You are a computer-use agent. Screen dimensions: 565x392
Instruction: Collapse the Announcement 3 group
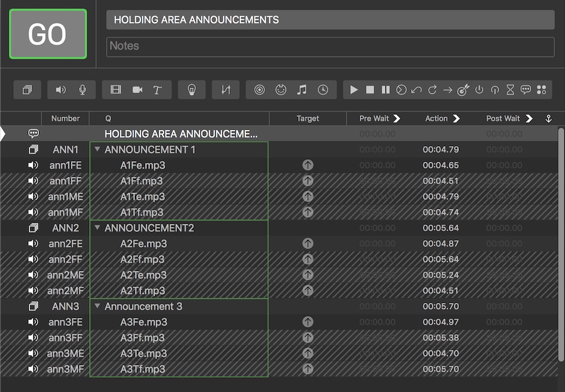pyautogui.click(x=97, y=306)
